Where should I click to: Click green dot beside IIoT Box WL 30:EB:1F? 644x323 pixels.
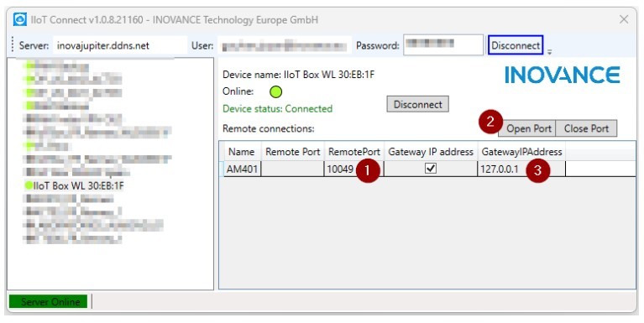click(29, 185)
